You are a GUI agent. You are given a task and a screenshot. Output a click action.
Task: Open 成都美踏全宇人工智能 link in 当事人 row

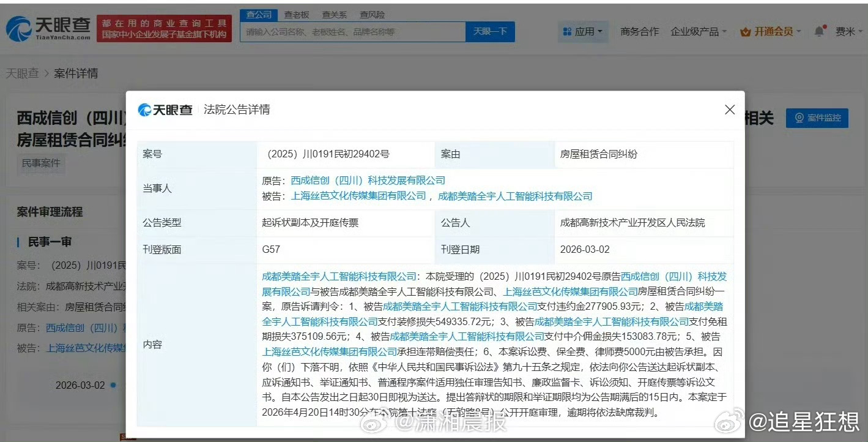point(516,197)
